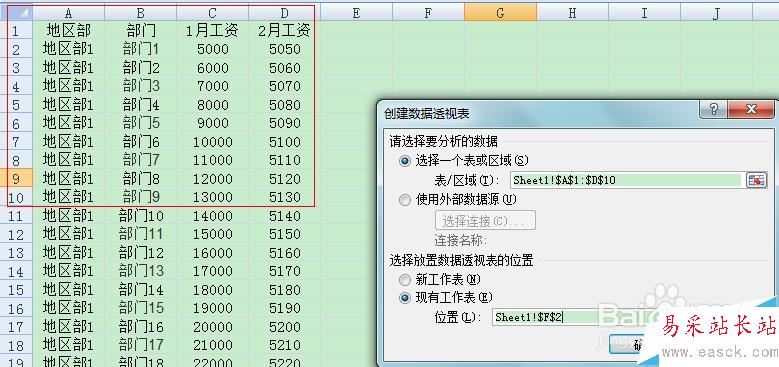Click cell with value 21000
Viewport: 779px width, 367px height.
pos(213,345)
